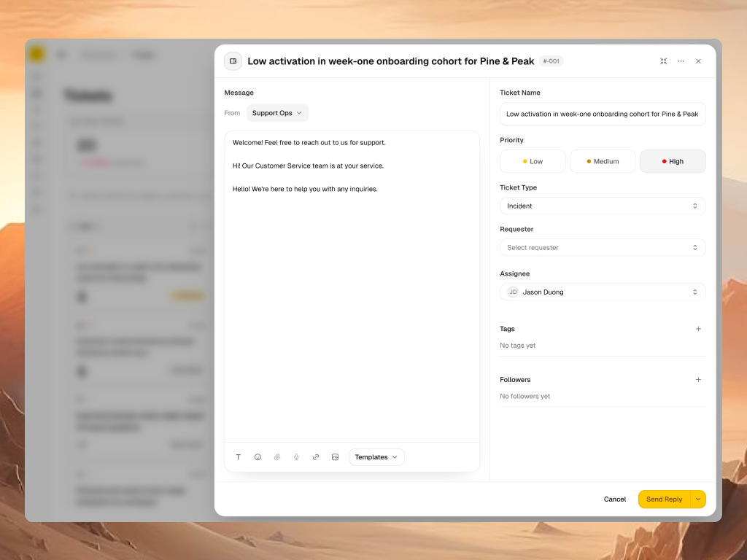Set priority to High
Screen dimensions: 747x560
(x=673, y=161)
